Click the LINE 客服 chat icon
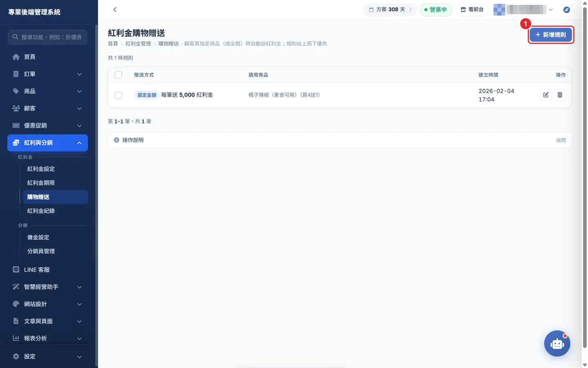The width and height of the screenshot is (588, 368). (16, 270)
